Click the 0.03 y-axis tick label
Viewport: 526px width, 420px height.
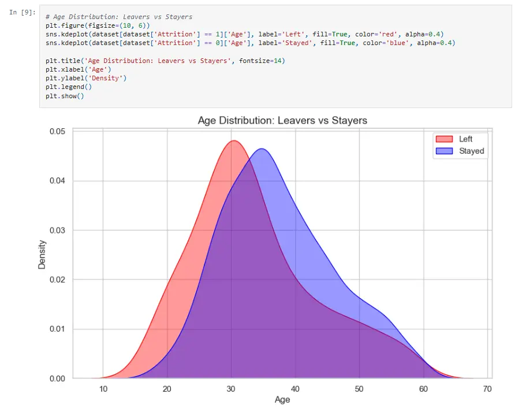pyautogui.click(x=57, y=231)
